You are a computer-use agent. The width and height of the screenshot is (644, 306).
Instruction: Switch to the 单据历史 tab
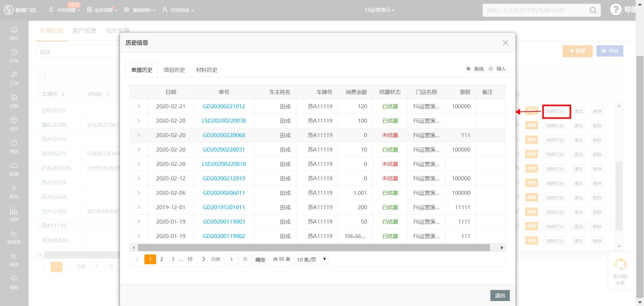[142, 70]
